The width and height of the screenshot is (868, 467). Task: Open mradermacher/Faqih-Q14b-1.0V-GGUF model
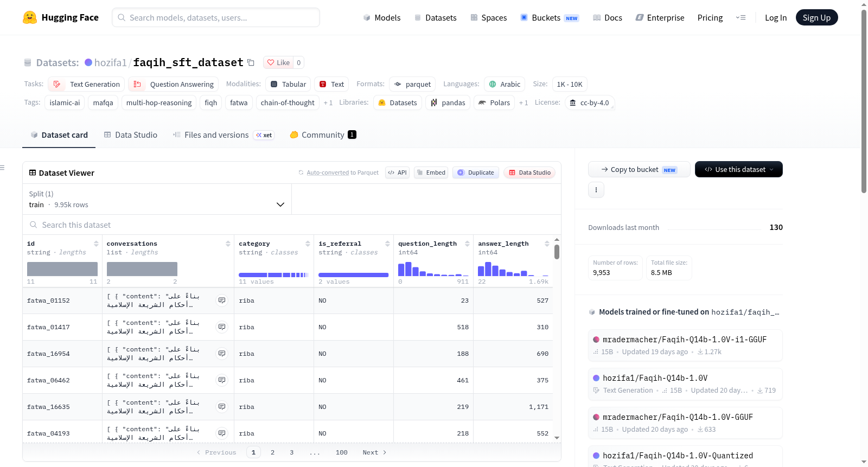[x=685, y=423]
